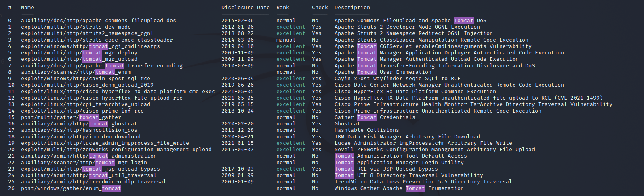The image size is (644, 196).
Task: Click the disclosure date '2019-06-26'
Action: point(238,85)
